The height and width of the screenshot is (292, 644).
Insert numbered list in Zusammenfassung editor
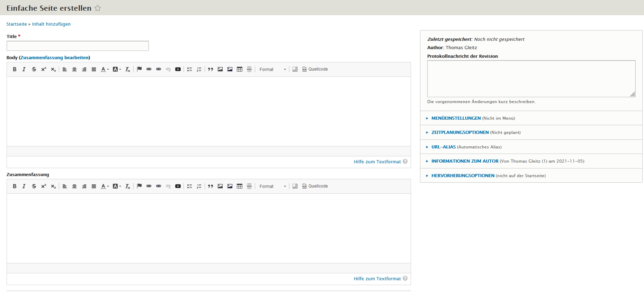[199, 186]
